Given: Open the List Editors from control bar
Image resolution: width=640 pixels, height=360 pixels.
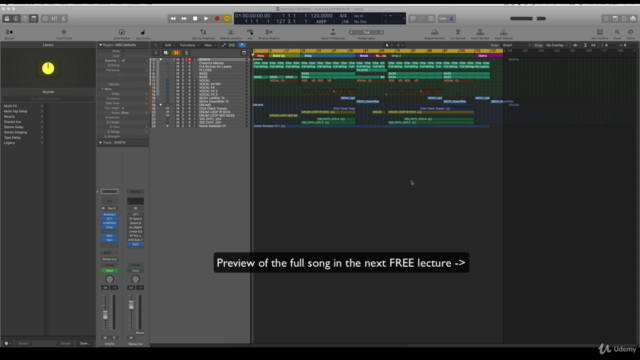Looking at the screenshot, I should [x=606, y=18].
